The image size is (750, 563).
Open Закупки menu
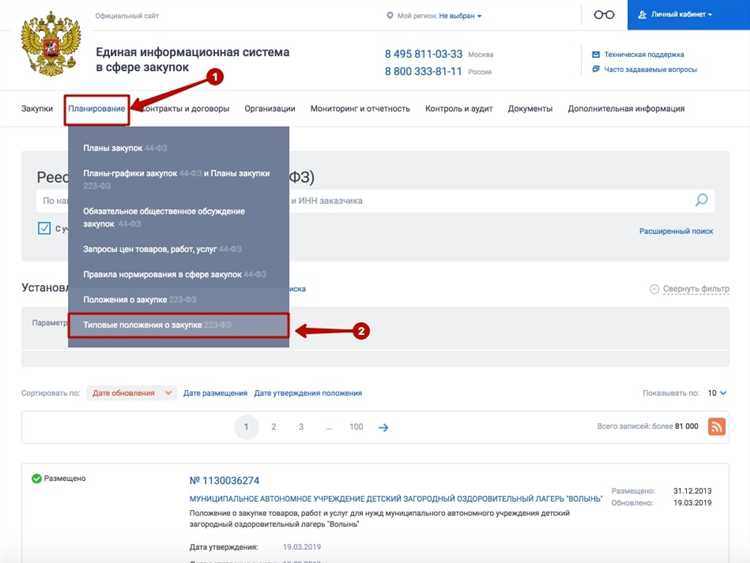(37, 109)
